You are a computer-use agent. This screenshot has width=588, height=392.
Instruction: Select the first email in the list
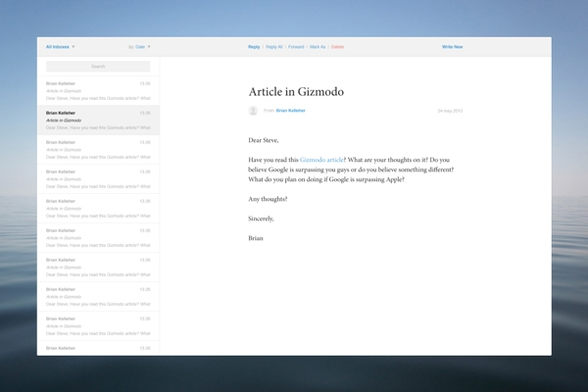(x=98, y=91)
